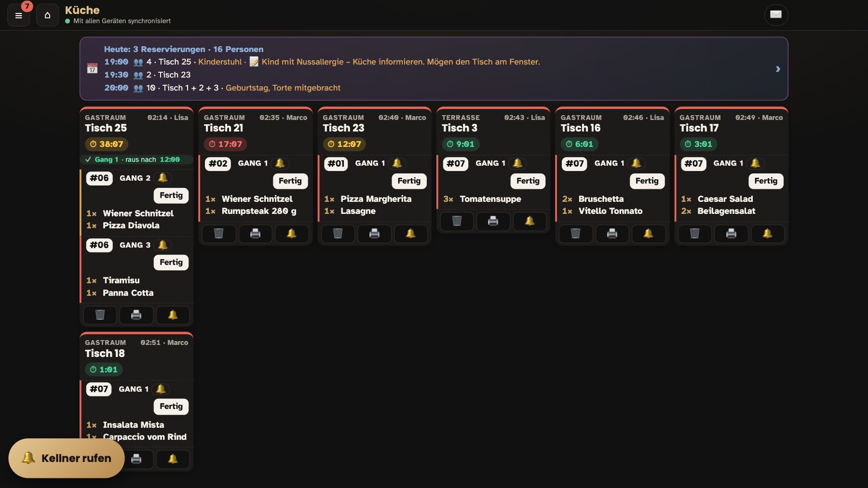This screenshot has height=488, width=868.
Task: Mark Tisch 21 Gang 1 as Fertig
Action: (x=290, y=181)
